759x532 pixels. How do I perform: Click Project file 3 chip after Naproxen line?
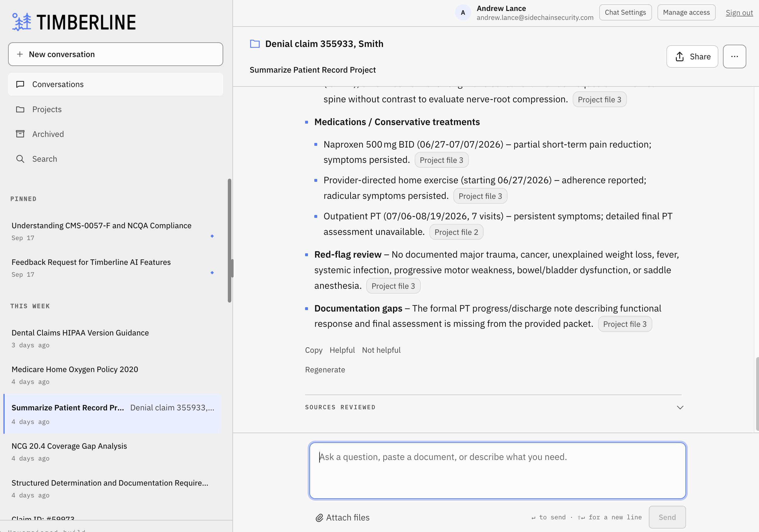[441, 160]
